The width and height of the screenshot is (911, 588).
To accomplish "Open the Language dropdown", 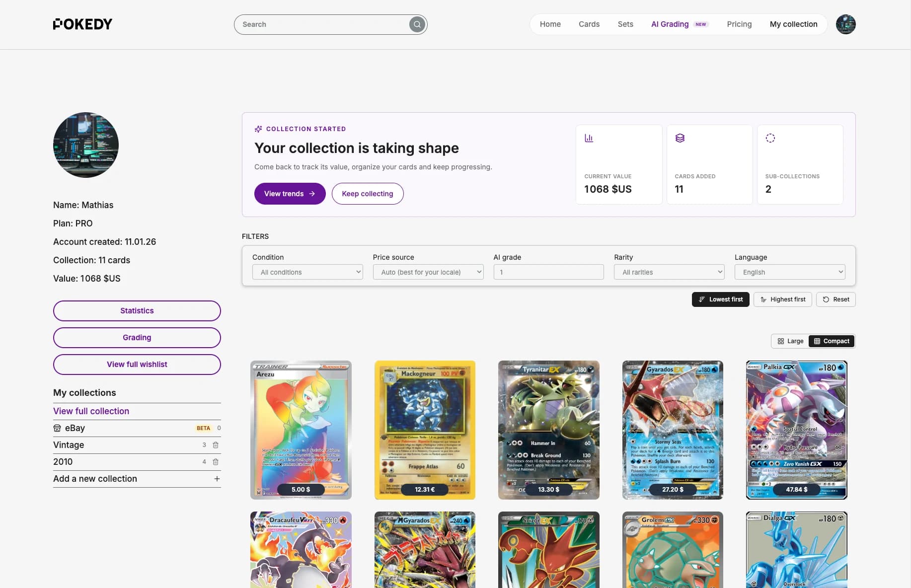I will pyautogui.click(x=790, y=272).
